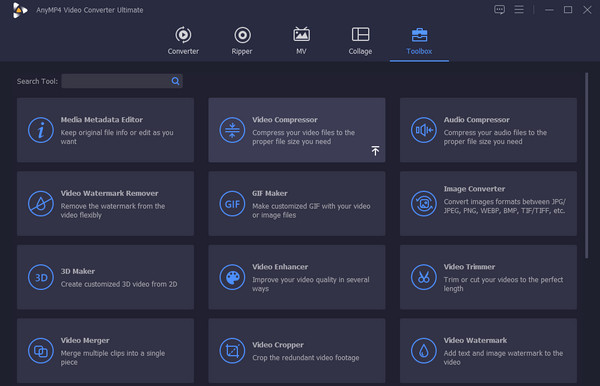
Task: Click 'Improve your video quality' description
Action: 311,284
